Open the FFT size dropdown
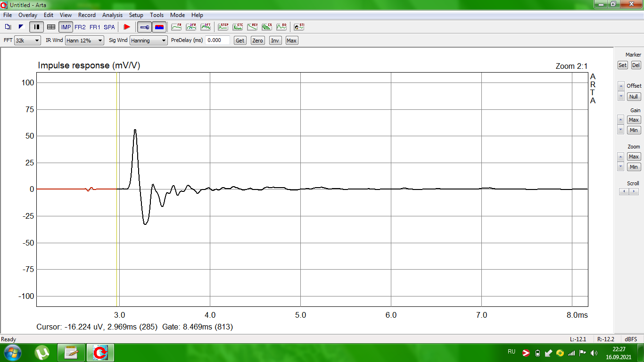 [27, 41]
